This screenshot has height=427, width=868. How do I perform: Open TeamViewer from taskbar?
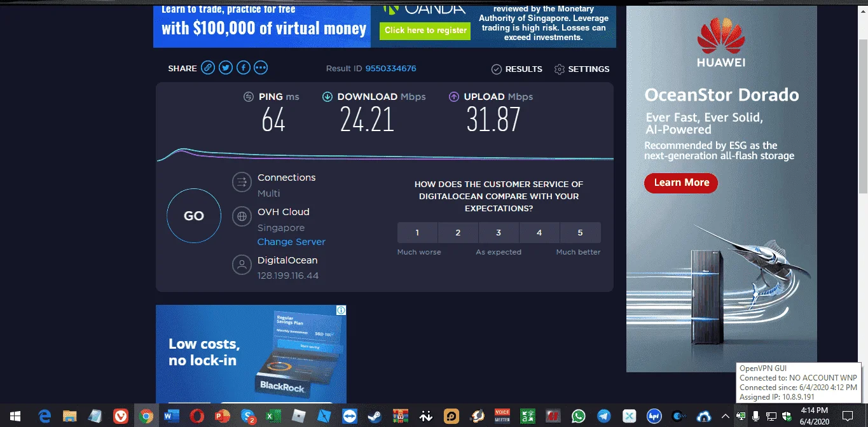[350, 416]
